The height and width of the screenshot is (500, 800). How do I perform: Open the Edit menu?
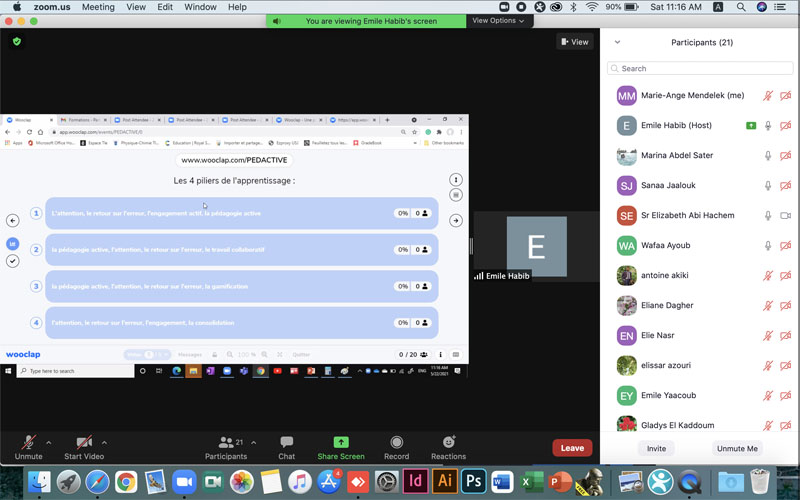[165, 7]
